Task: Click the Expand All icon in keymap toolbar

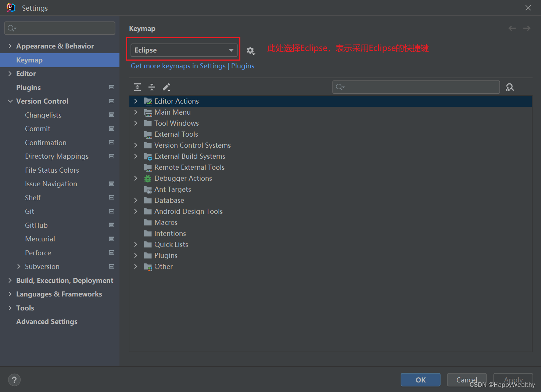Action: click(137, 87)
